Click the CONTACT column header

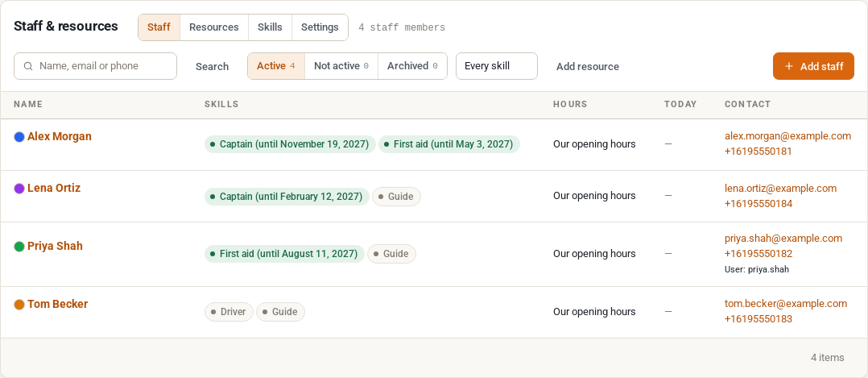coord(747,104)
